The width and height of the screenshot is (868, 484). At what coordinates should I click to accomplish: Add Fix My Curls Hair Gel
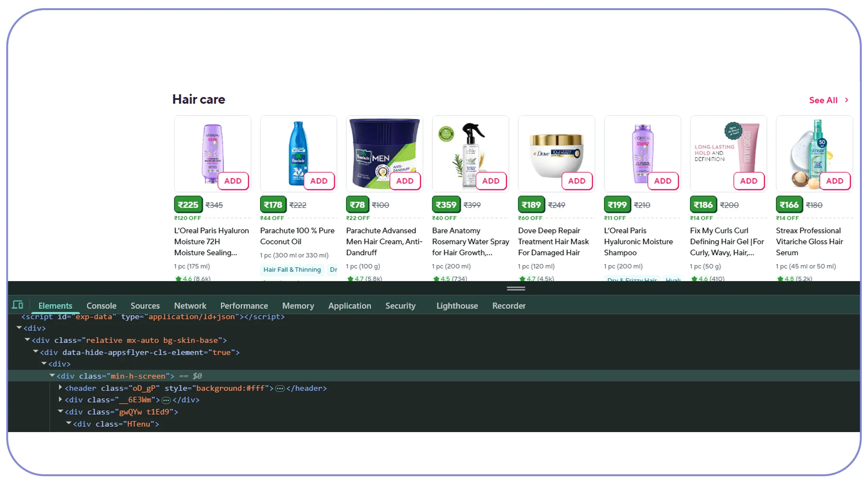coord(749,181)
